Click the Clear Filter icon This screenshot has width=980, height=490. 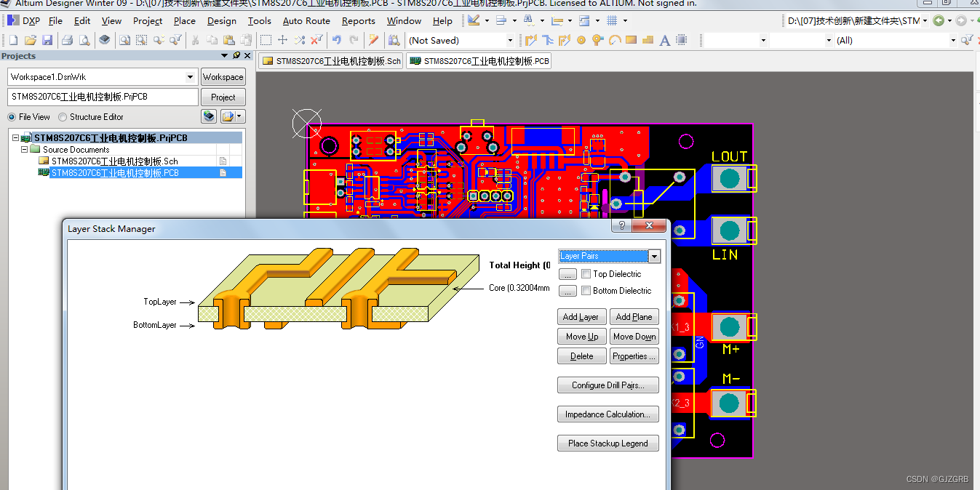317,40
